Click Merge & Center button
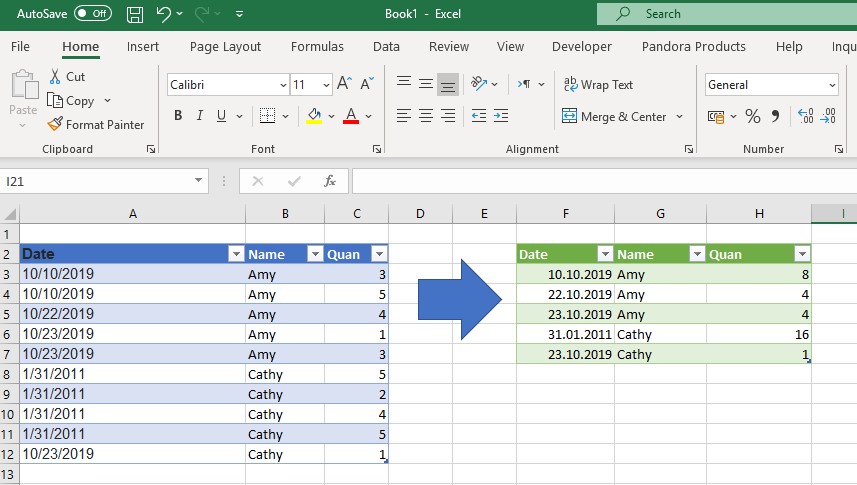857x485 pixels. coord(614,116)
